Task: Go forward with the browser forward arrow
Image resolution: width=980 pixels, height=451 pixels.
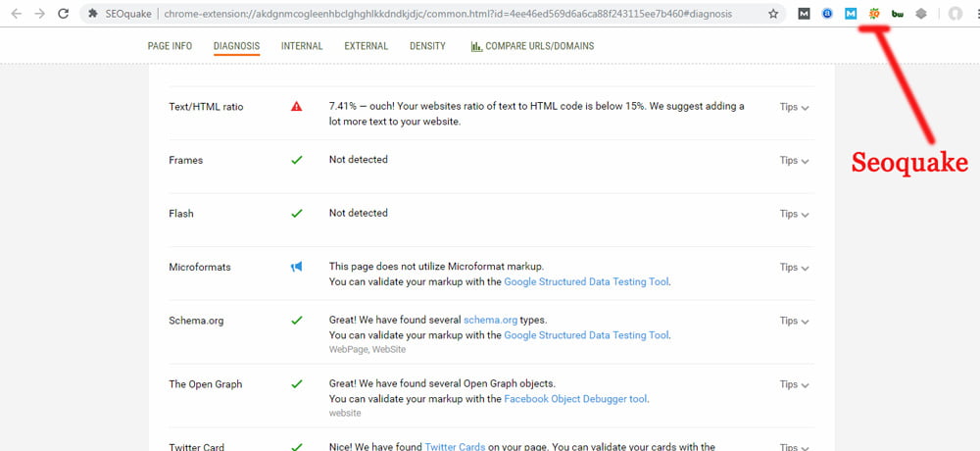Action: tap(40, 14)
